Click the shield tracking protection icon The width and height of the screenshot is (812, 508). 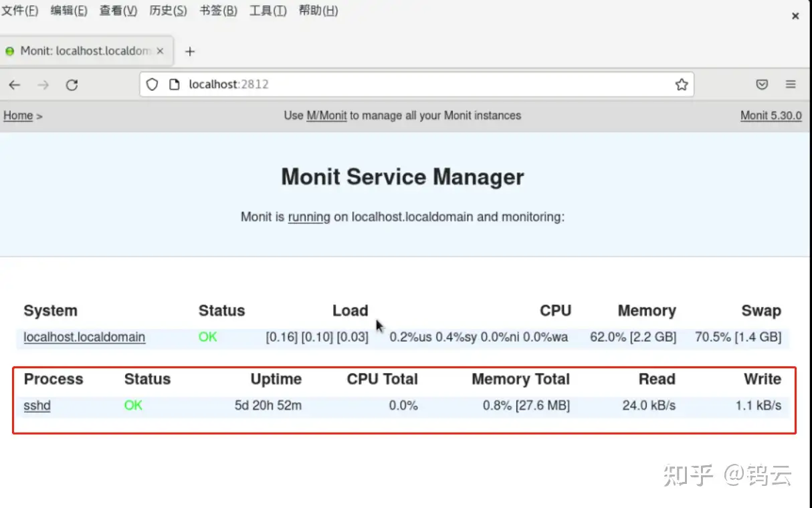[x=153, y=85]
